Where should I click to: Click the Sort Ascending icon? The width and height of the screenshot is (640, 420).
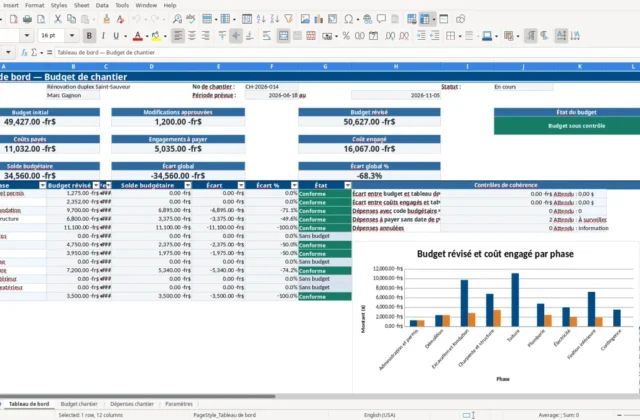(261, 19)
